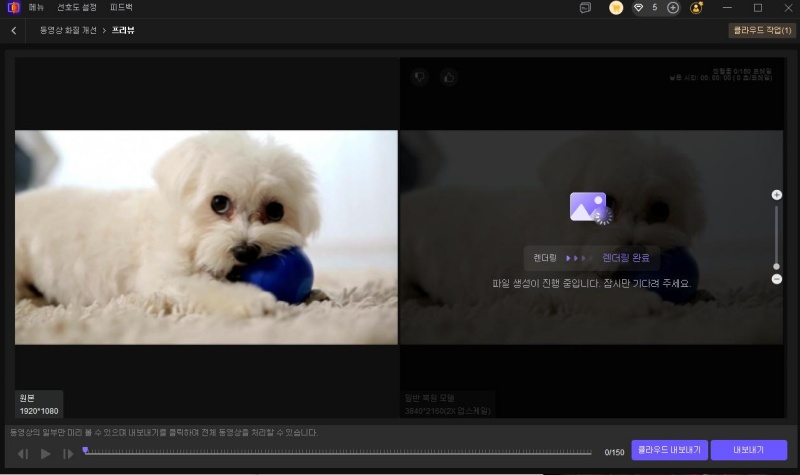Viewport: 800px width, 475px height.
Task: Play the video preview
Action: 45,454
